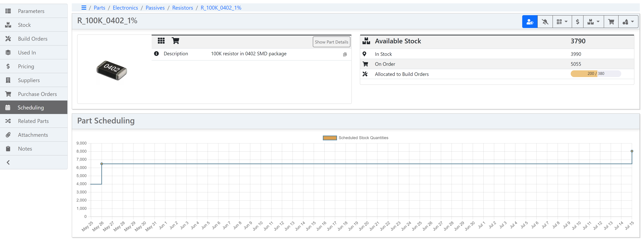This screenshot has width=644, height=242.
Task: Toggle part notifications bell icon
Action: tap(545, 22)
